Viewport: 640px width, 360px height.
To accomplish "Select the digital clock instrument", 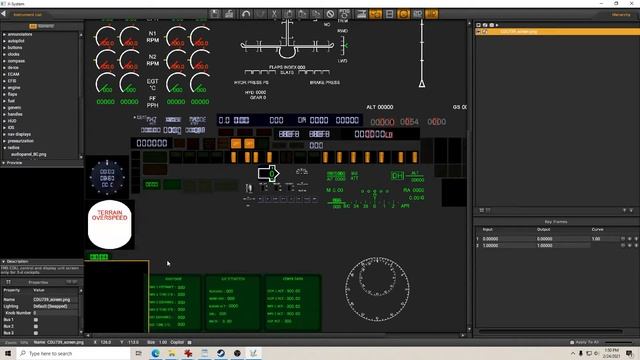I will (x=107, y=177).
